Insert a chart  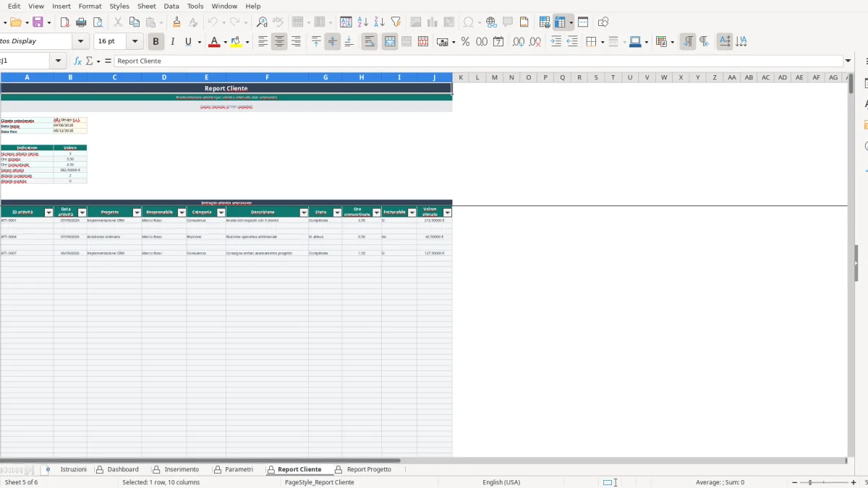click(x=433, y=22)
